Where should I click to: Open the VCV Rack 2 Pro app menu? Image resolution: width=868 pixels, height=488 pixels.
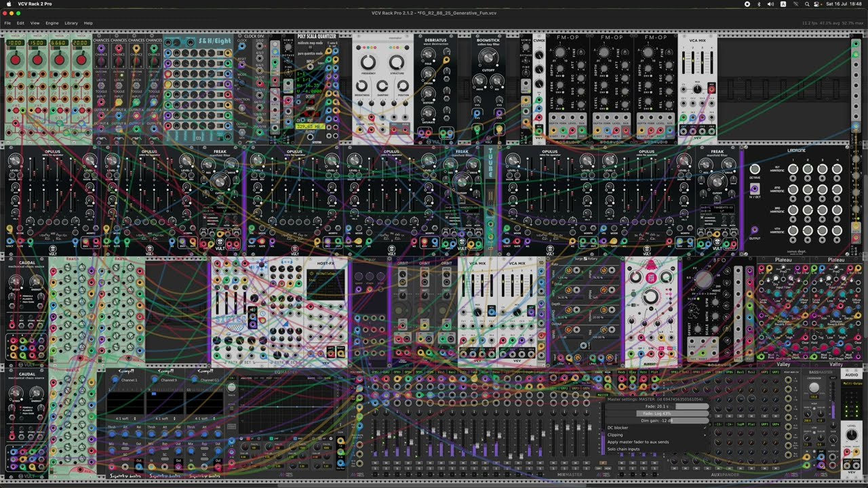coord(36,4)
